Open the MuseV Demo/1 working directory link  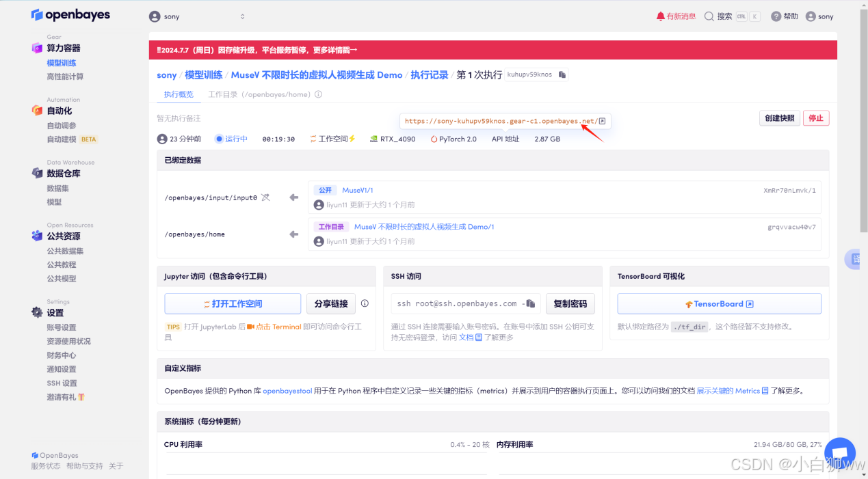(424, 227)
